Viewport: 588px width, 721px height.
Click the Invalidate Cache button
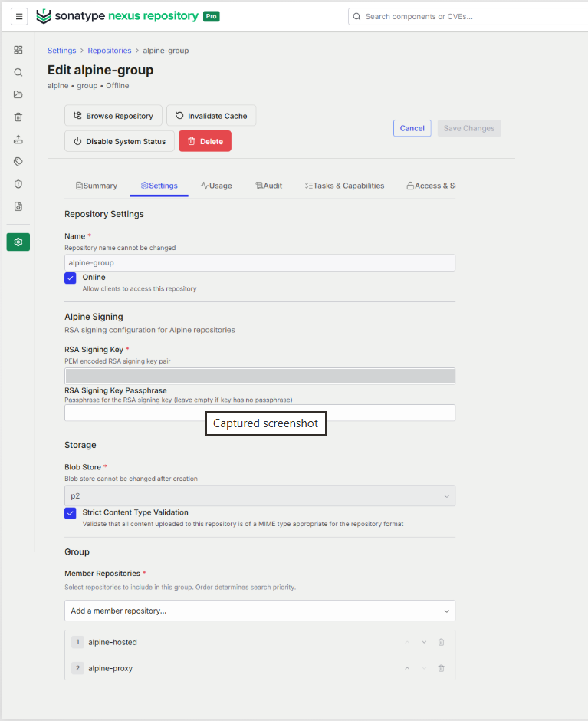pos(211,116)
